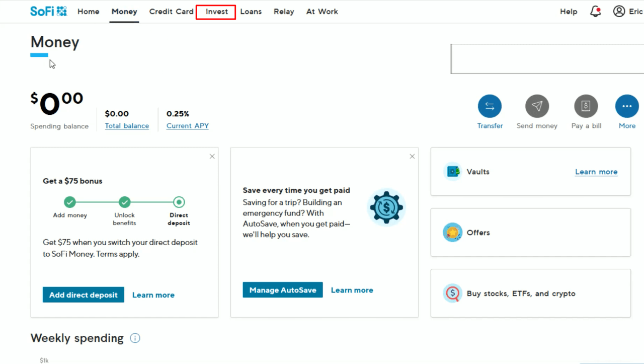Screen dimensions: 644x364
Task: Click the Add money step checkmark
Action: tap(70, 202)
